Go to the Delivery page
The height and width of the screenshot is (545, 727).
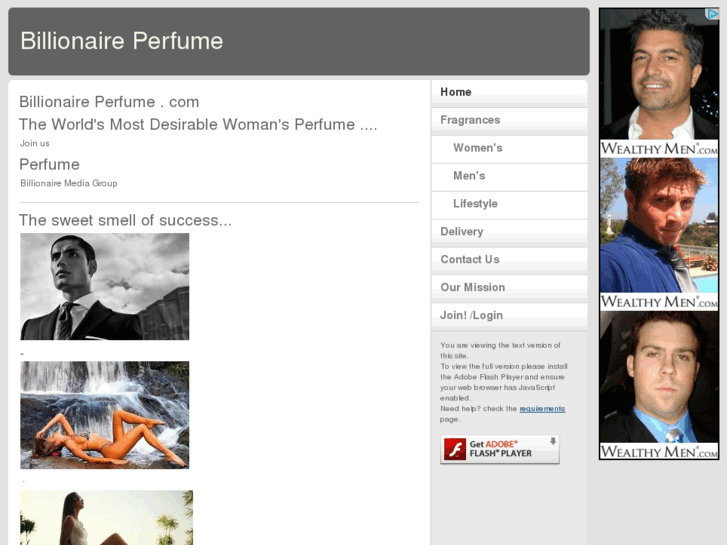[509, 232]
